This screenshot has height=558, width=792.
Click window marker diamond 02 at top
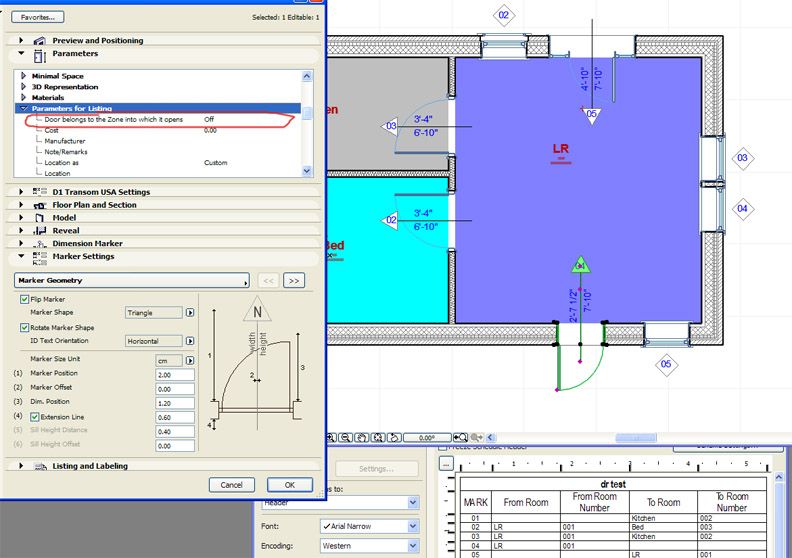(x=504, y=15)
